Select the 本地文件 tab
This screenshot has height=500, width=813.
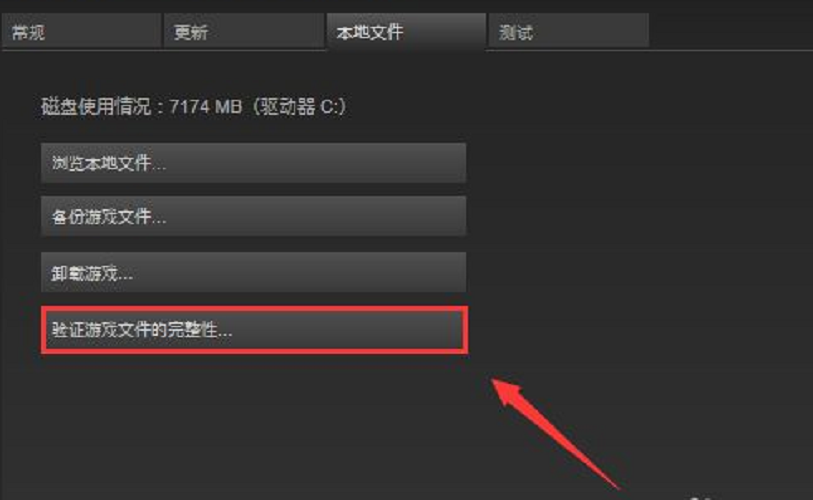point(406,32)
